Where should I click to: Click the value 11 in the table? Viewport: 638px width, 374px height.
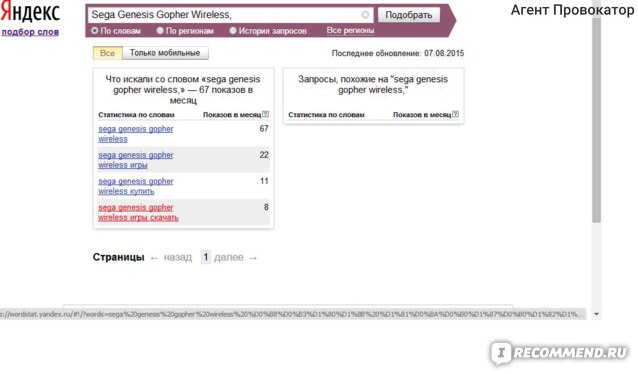click(x=264, y=181)
